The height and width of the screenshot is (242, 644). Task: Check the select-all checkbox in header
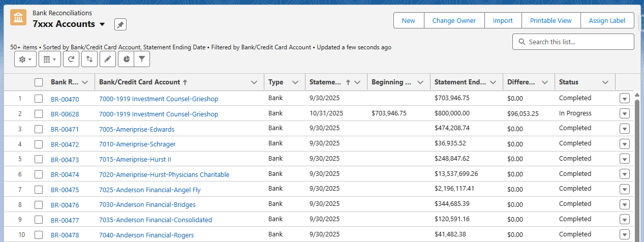pyautogui.click(x=39, y=82)
